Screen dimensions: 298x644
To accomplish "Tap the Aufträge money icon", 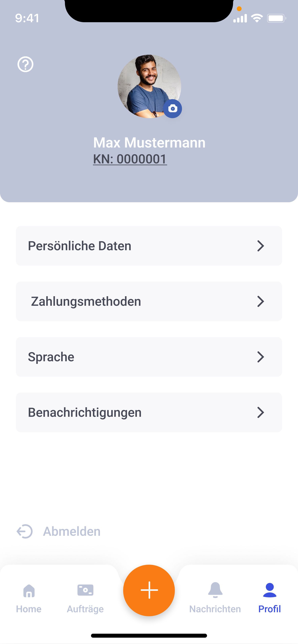I will tap(85, 590).
